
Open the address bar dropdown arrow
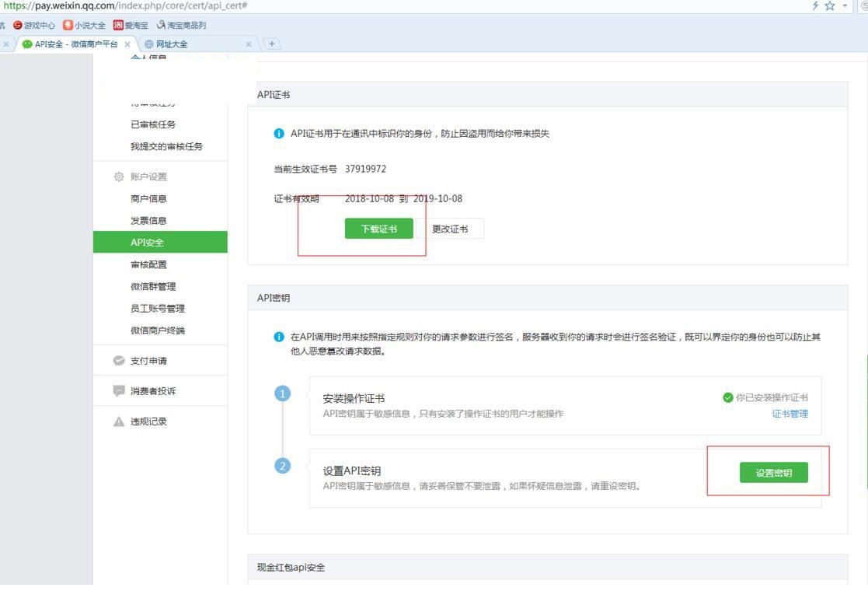click(x=845, y=6)
